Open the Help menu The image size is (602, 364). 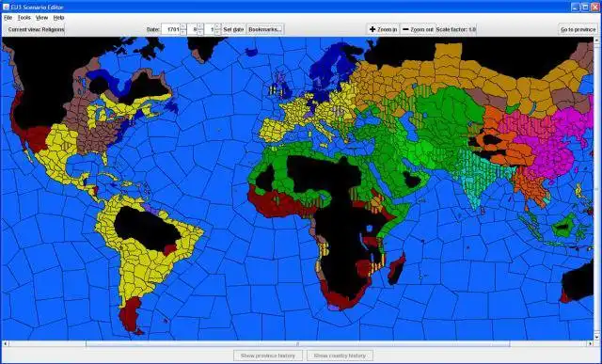tap(58, 18)
